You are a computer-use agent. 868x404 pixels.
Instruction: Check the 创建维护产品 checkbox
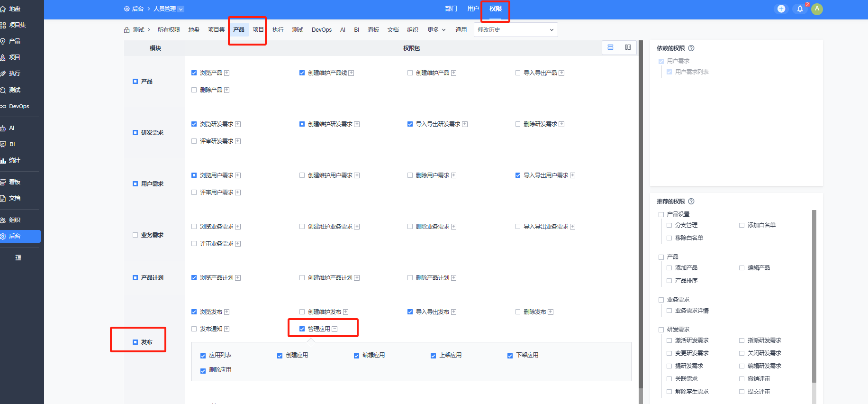[410, 73]
